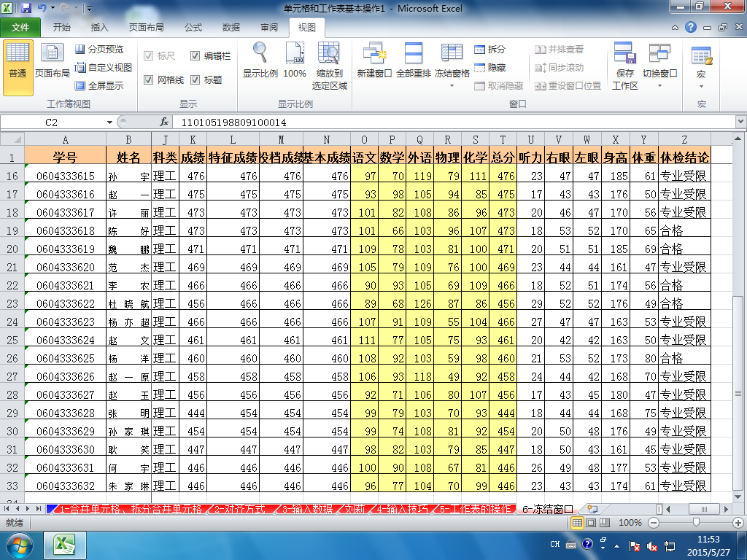Image resolution: width=747 pixels, height=560 pixels.
Task: Zoom to Selection (缩放到选定区域)
Action: click(x=329, y=66)
